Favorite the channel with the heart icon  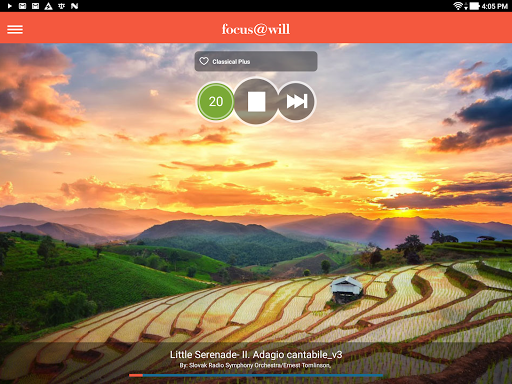tap(204, 61)
